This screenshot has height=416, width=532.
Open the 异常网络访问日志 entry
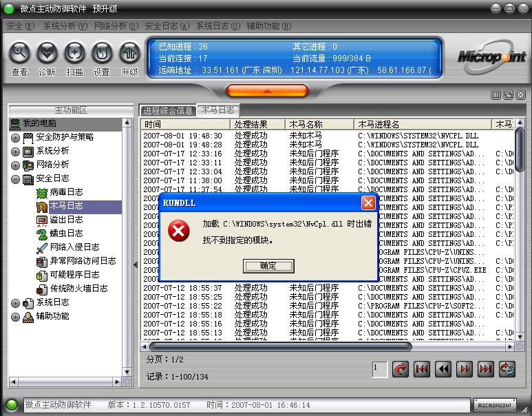(76, 261)
